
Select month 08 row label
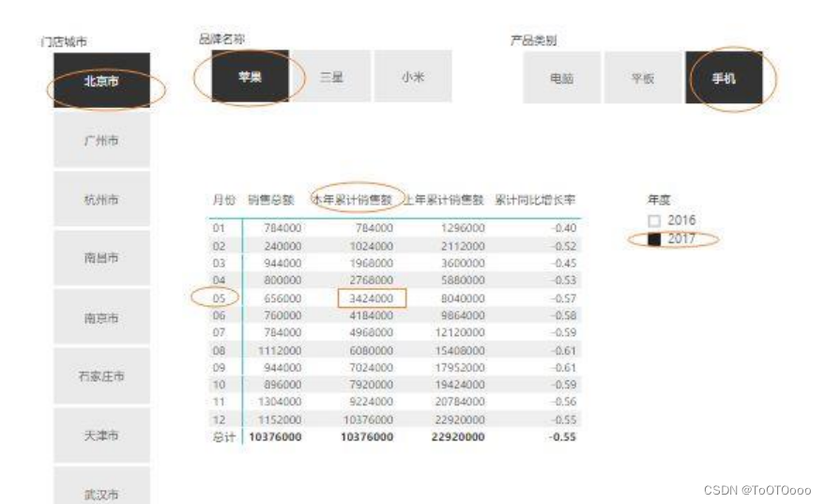pos(219,350)
